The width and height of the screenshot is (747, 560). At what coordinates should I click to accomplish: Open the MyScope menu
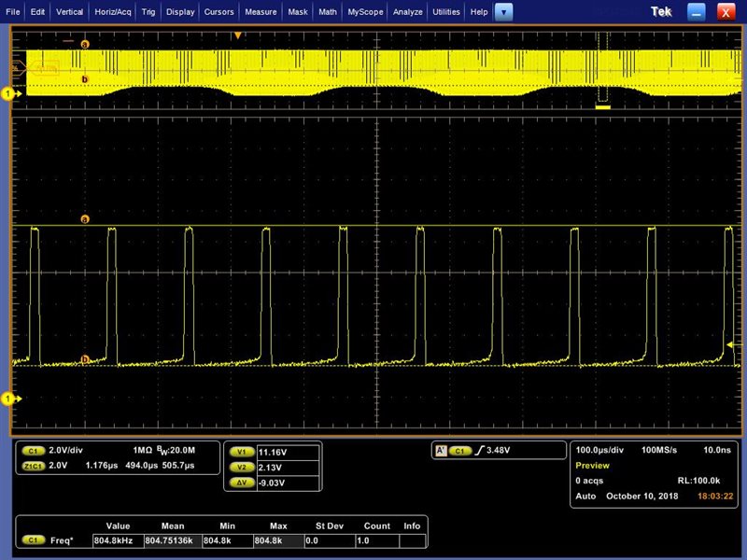pyautogui.click(x=365, y=12)
